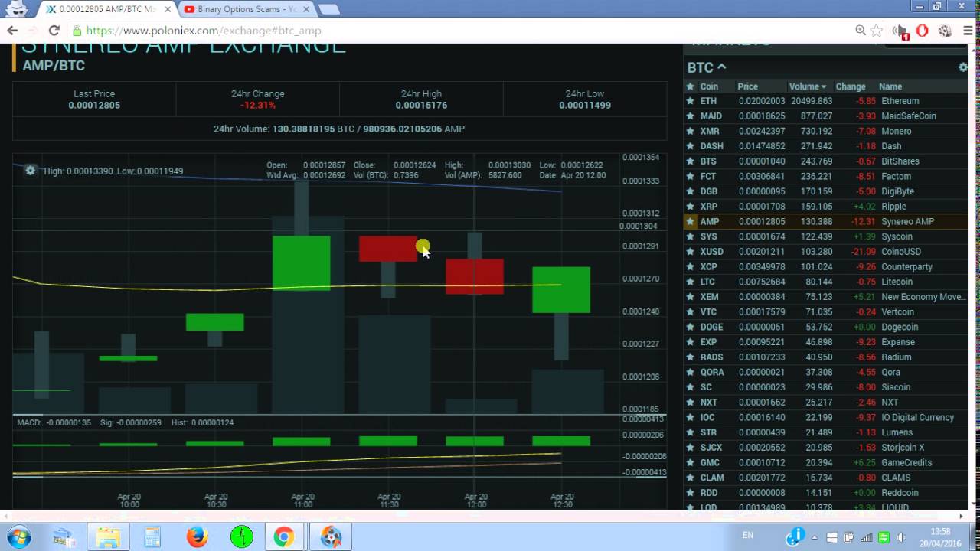Reload the Poloniex page

pos(54,31)
